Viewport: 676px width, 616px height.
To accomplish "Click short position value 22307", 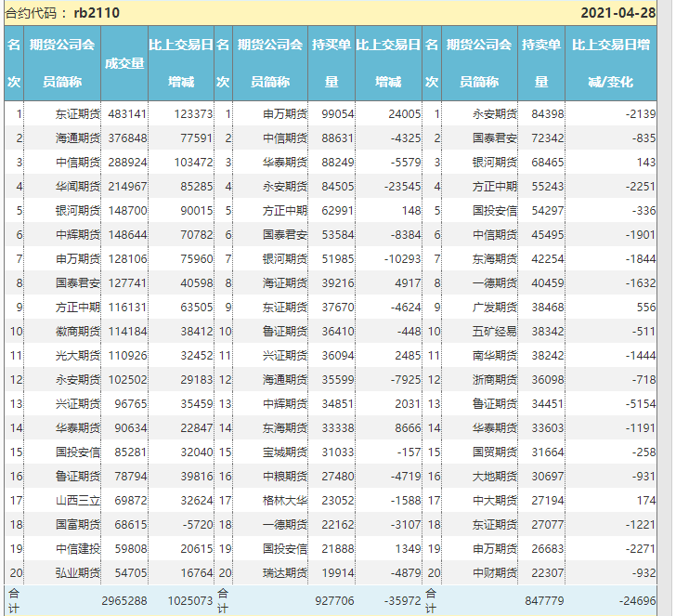I will coord(547,573).
